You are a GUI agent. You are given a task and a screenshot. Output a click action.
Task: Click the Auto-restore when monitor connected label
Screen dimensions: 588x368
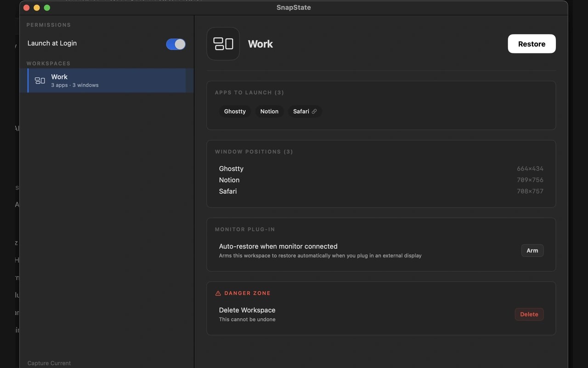click(x=278, y=246)
